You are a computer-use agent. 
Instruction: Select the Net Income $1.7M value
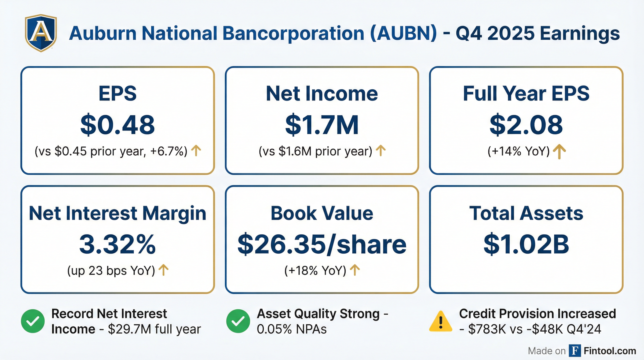point(322,125)
